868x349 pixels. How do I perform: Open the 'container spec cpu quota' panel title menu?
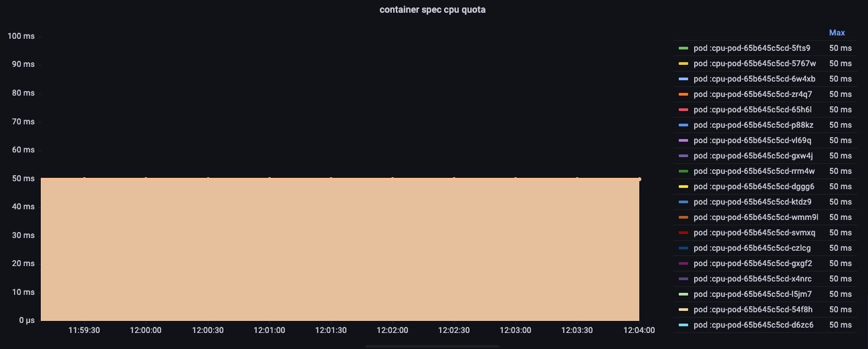[433, 9]
